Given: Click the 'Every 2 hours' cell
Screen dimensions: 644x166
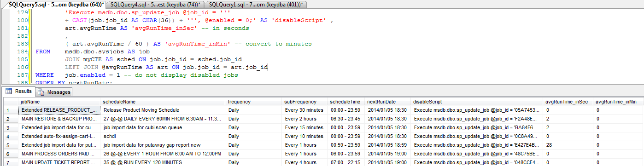Looking at the screenshot, I should pos(304,119).
